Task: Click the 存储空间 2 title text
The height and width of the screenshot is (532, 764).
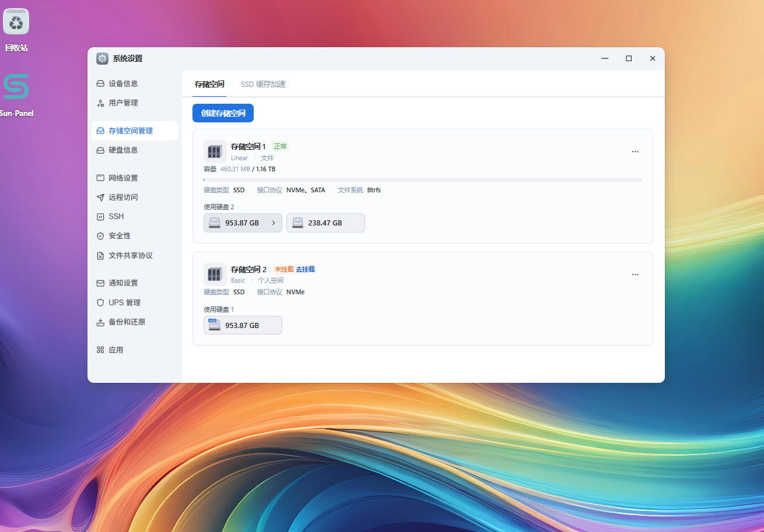Action: click(x=248, y=269)
